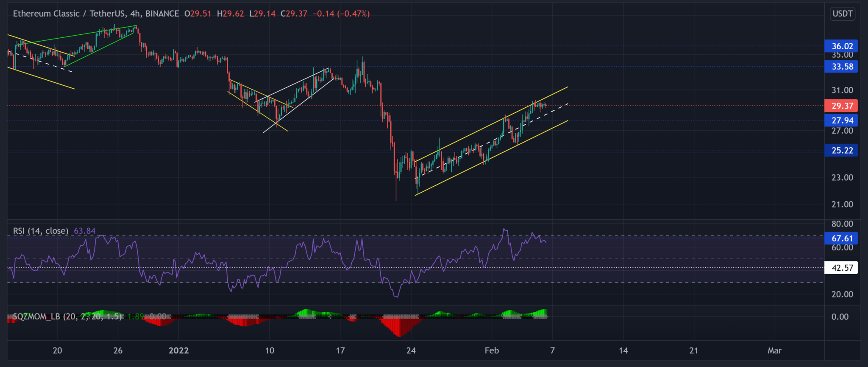The height and width of the screenshot is (367, 868).
Task: Click the 80.00 RSI scale label
Action: pyautogui.click(x=842, y=224)
